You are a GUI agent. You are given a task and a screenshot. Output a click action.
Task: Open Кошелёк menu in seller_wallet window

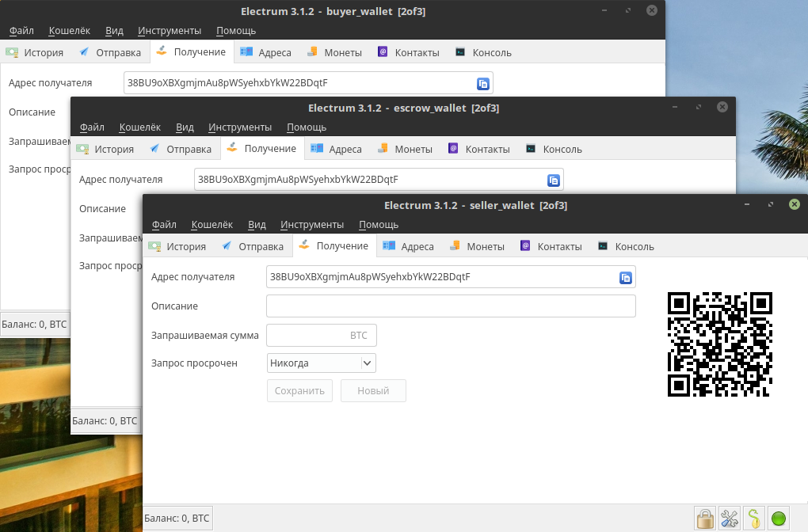(x=212, y=225)
